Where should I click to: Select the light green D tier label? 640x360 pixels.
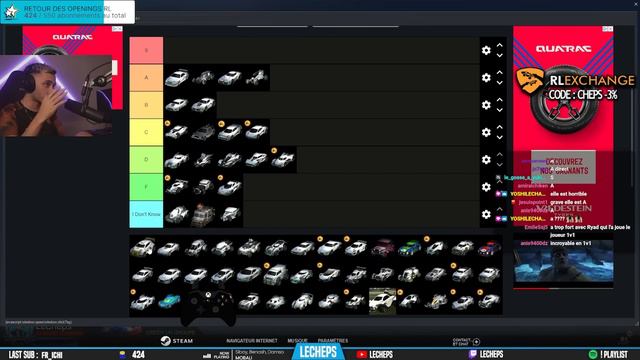click(146, 160)
